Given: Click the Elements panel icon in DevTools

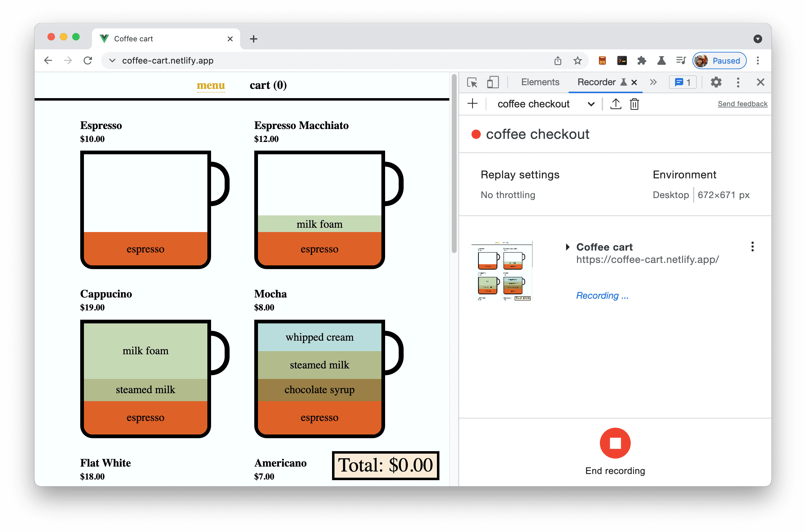Looking at the screenshot, I should point(539,82).
